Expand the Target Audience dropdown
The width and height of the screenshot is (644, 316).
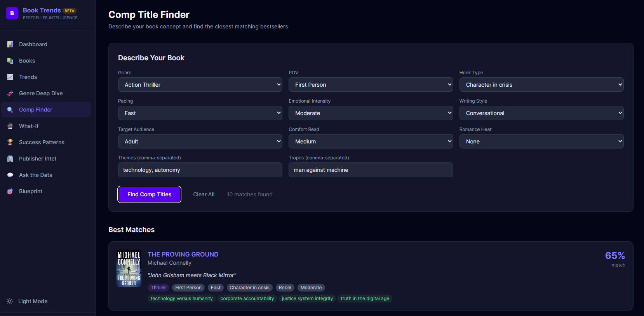(x=200, y=141)
